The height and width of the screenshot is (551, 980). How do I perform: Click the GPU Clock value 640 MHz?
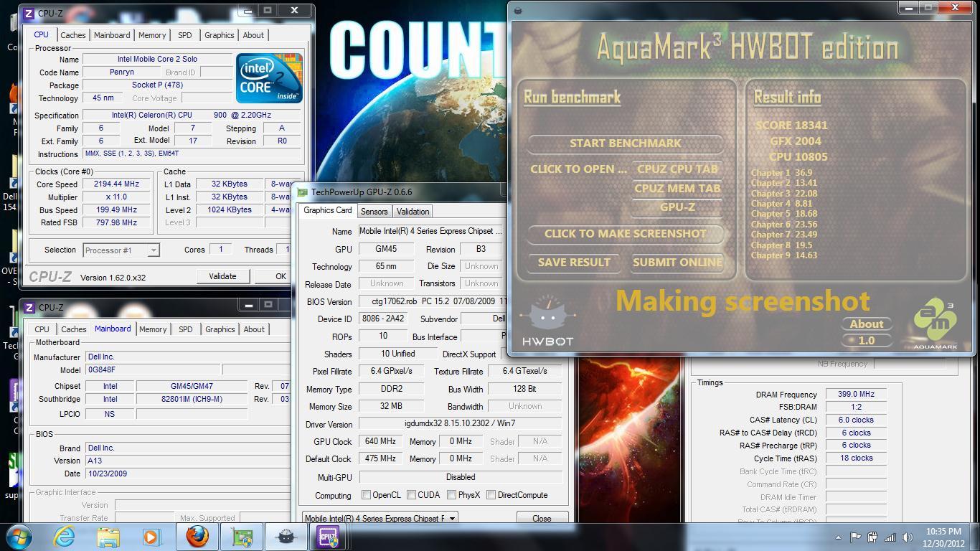pos(380,442)
